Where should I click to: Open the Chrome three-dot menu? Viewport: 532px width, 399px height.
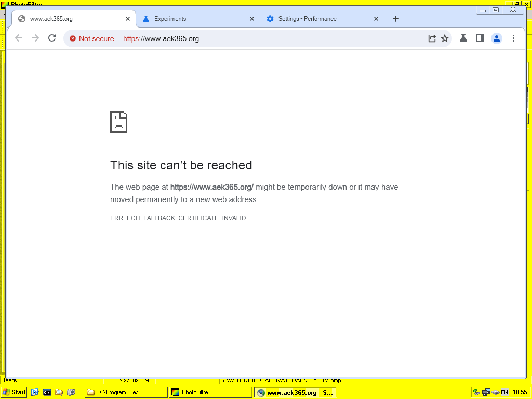pos(513,38)
